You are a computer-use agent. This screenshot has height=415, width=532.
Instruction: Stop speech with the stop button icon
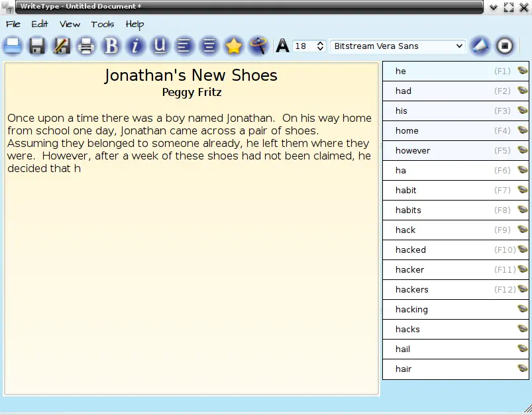click(505, 46)
